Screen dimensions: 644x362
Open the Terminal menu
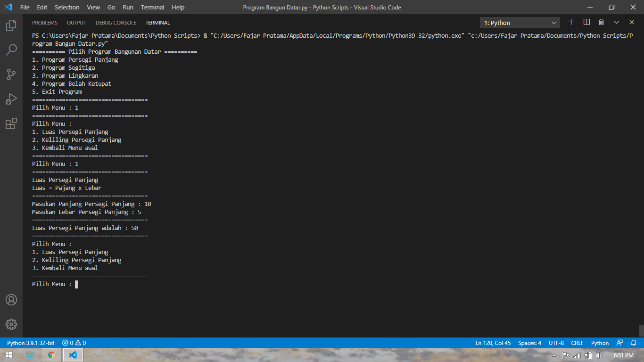point(152,7)
